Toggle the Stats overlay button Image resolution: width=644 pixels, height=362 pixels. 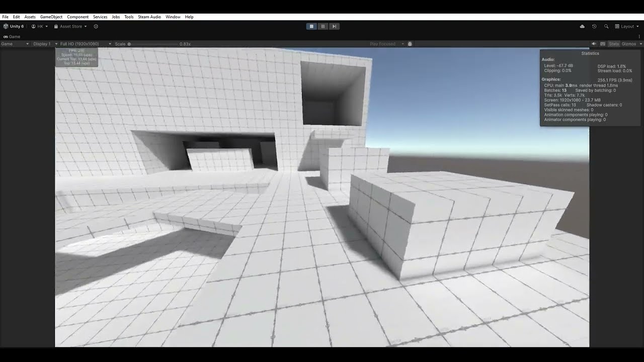[614, 44]
